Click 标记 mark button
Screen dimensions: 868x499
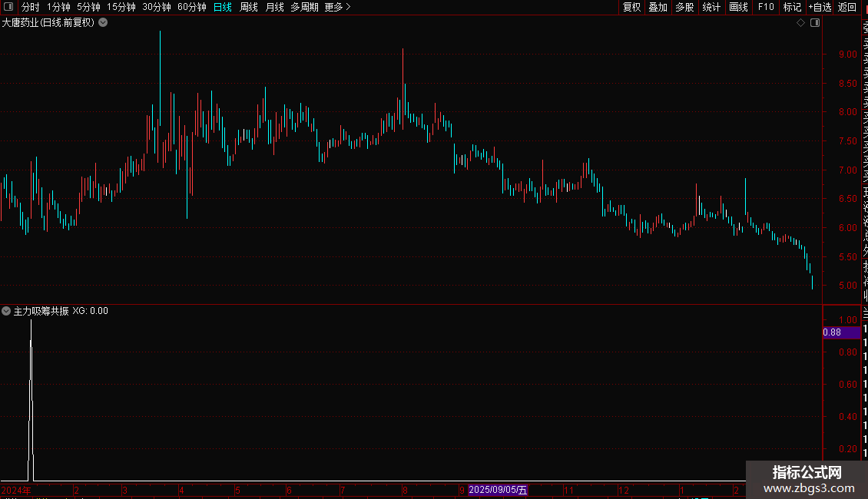click(x=792, y=7)
